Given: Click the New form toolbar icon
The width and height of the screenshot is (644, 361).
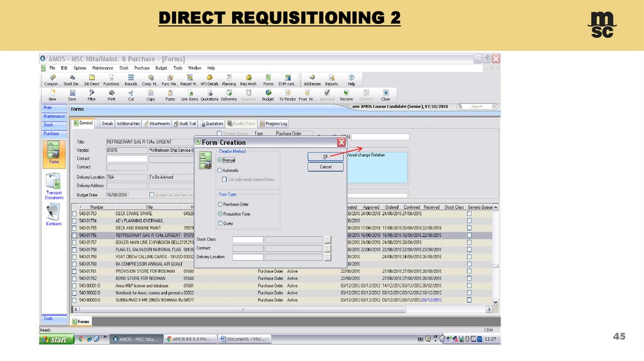Looking at the screenshot, I should (x=53, y=95).
